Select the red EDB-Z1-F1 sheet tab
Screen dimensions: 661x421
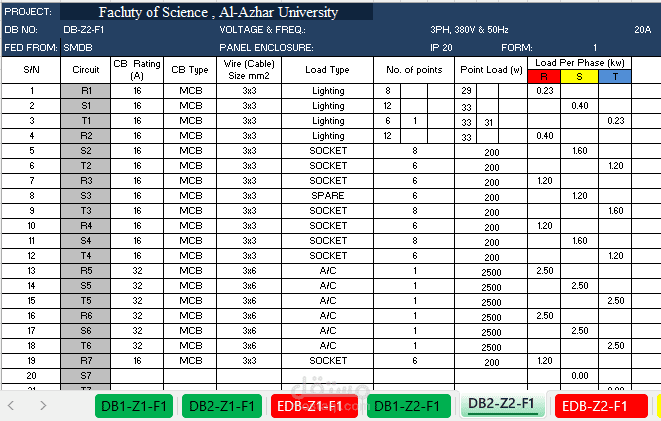point(314,406)
